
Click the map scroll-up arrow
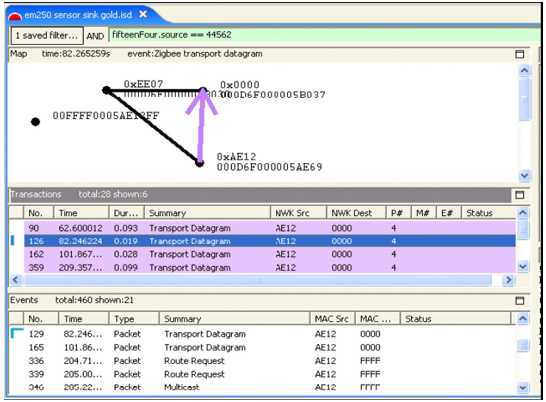524,71
